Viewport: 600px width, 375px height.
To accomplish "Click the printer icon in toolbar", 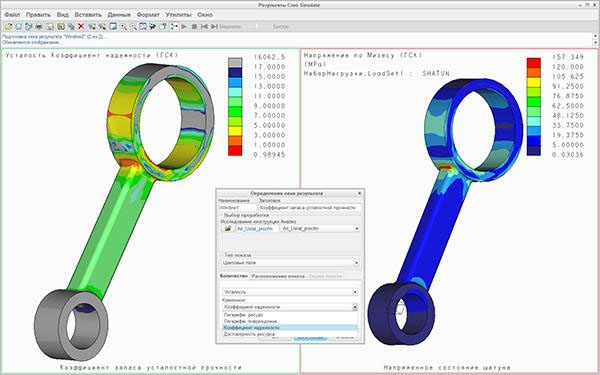I will pos(39,26).
